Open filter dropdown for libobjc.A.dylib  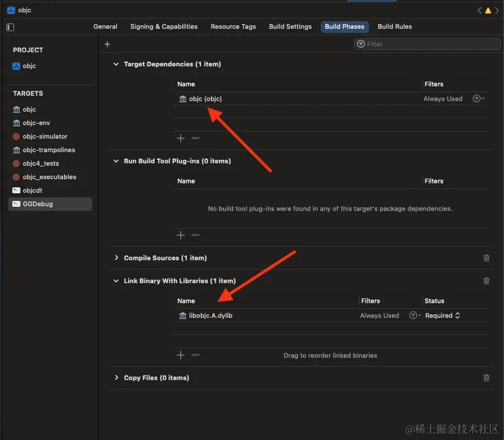click(x=415, y=315)
